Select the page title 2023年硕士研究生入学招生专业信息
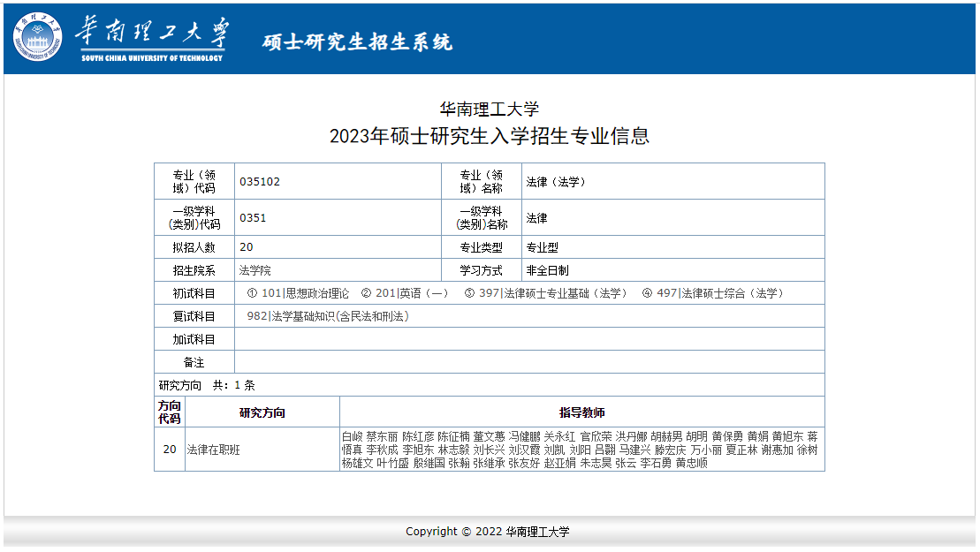 [490, 136]
